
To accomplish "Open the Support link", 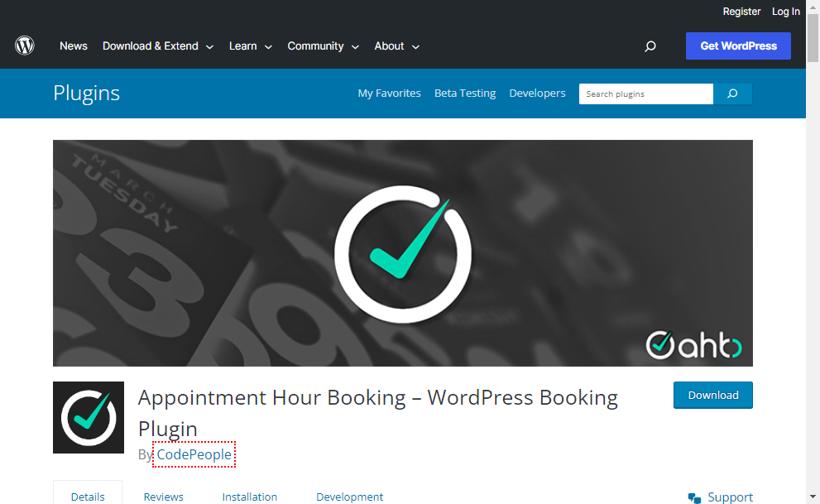I will [730, 497].
